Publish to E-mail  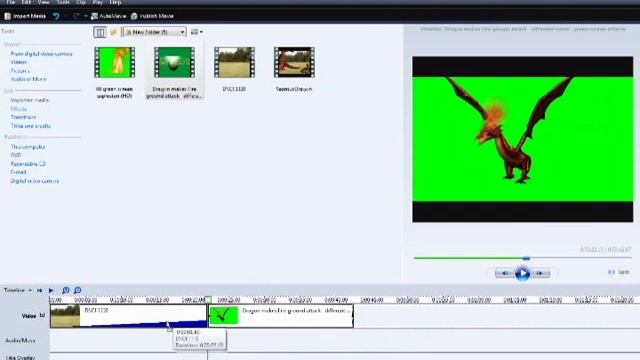[x=18, y=172]
